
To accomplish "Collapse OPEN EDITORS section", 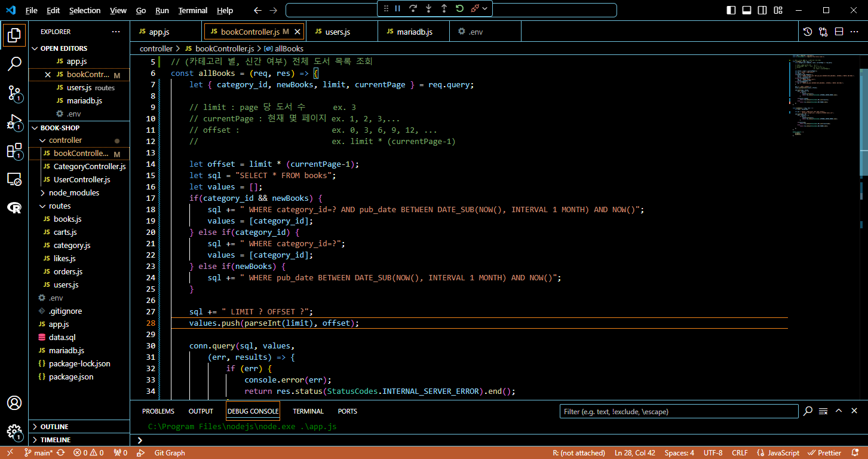I will [79, 48].
